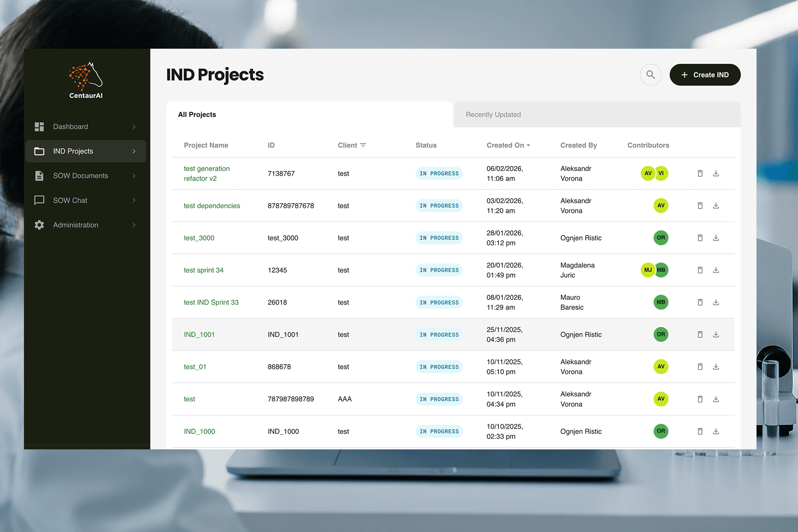798x532 pixels.
Task: Click the Administration gear icon
Action: [39, 225]
